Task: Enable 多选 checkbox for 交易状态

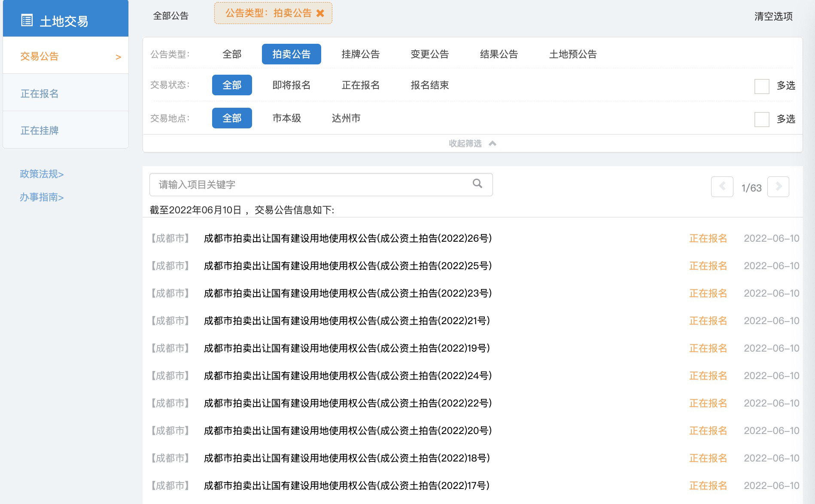Action: tap(761, 86)
